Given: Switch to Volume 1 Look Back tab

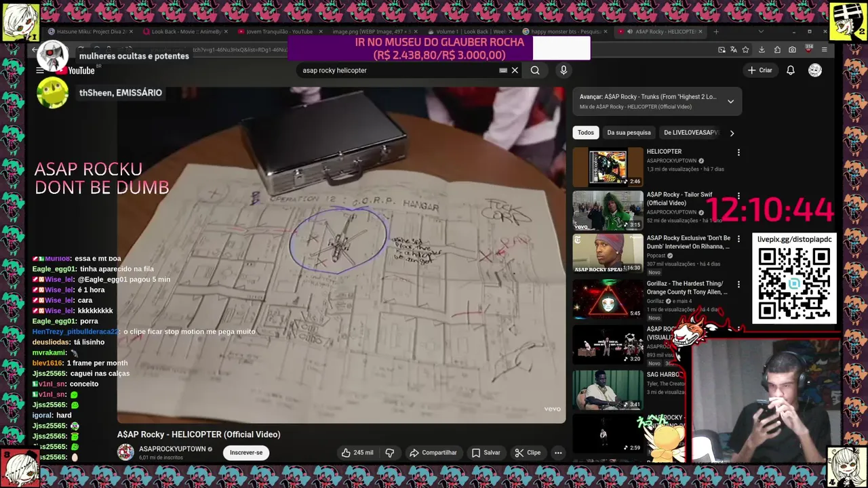Looking at the screenshot, I should click(470, 31).
